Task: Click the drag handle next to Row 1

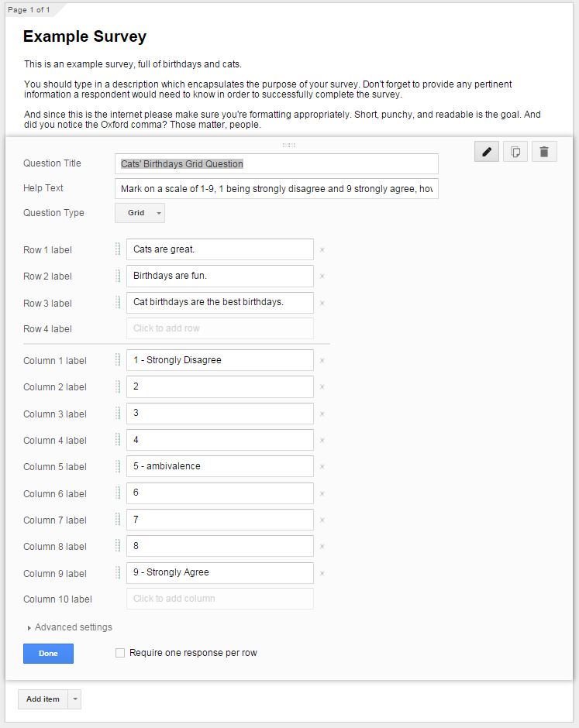Action: pos(117,249)
